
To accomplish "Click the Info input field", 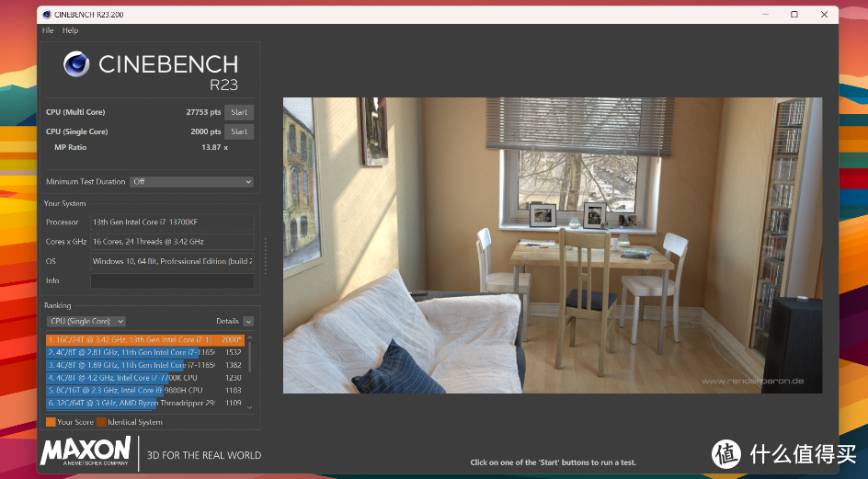I will [172, 280].
